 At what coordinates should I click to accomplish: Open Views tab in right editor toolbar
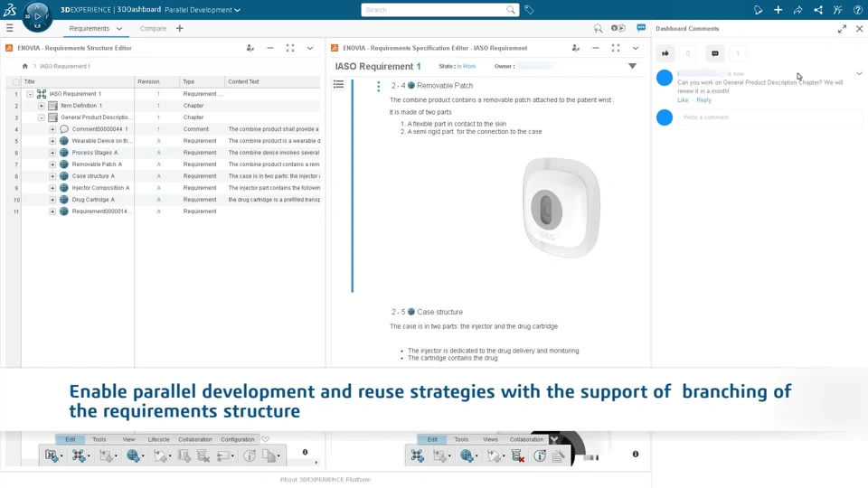(x=490, y=439)
